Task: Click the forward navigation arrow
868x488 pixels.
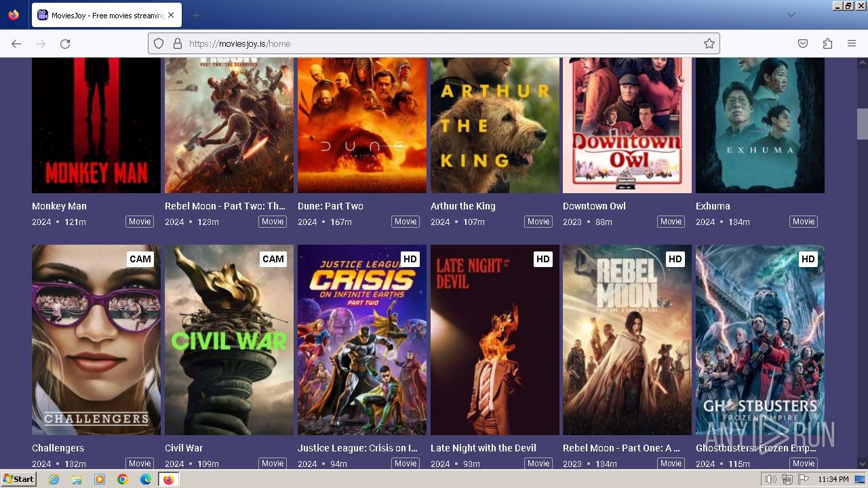Action: [41, 43]
